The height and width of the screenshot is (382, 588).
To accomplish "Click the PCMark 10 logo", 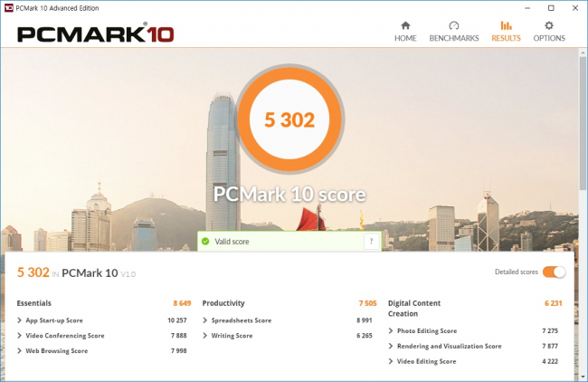I will click(95, 33).
